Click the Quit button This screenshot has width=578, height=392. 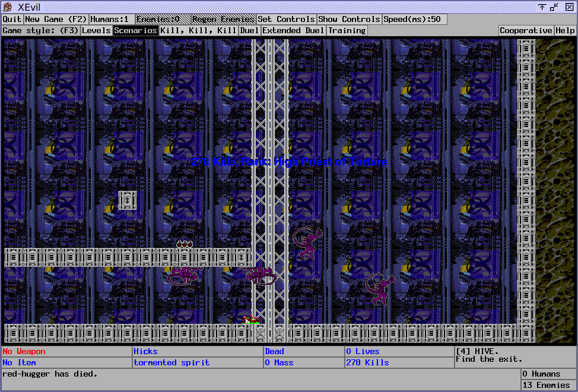(x=12, y=19)
